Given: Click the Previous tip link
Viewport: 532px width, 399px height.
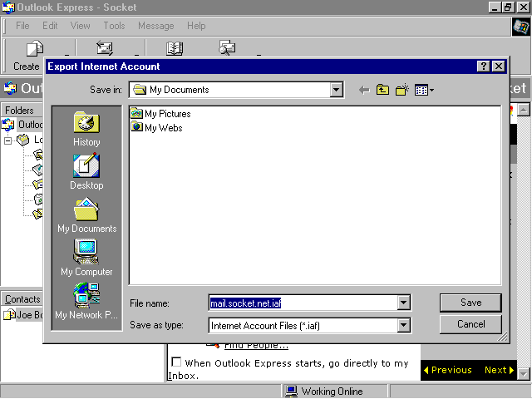Looking at the screenshot, I should click(x=448, y=370).
